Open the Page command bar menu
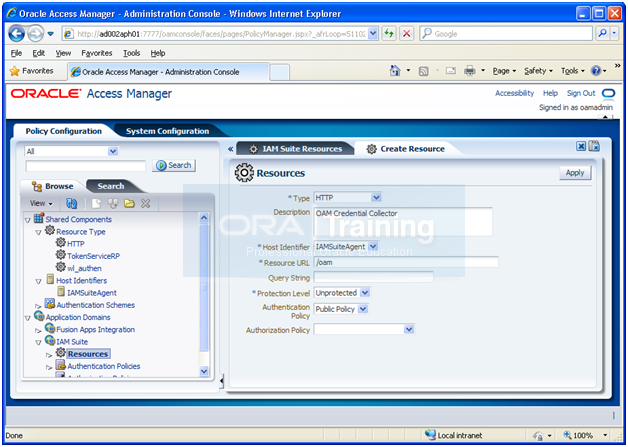The image size is (628, 447). pos(504,71)
